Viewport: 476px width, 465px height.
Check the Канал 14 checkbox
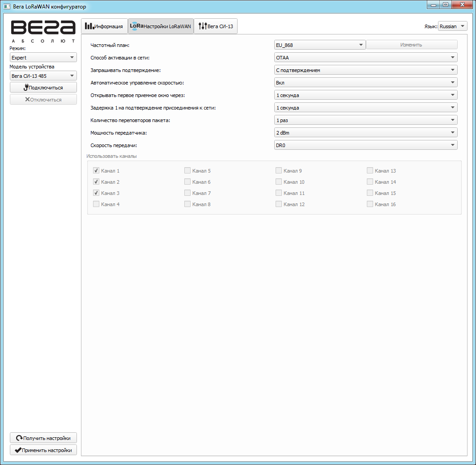(x=370, y=182)
